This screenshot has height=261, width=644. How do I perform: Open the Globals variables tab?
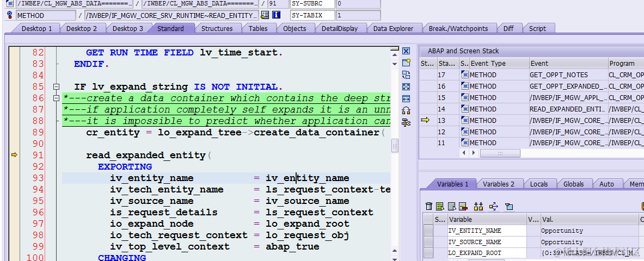575,184
